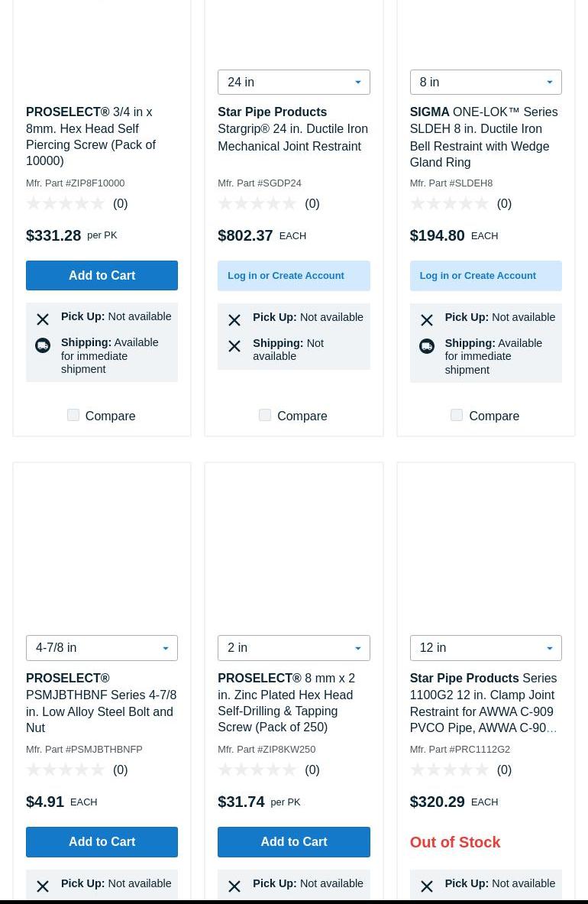Open the 24 in size dropdown
The image size is (588, 904).
(293, 82)
